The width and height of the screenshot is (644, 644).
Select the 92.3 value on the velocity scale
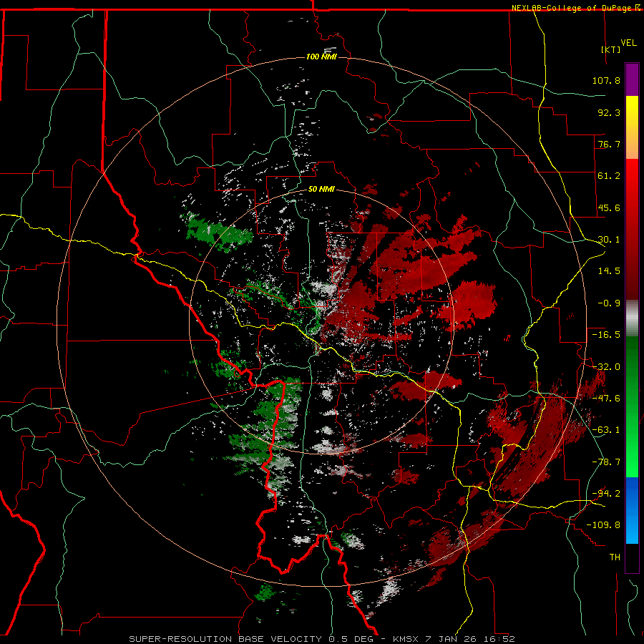coord(609,112)
